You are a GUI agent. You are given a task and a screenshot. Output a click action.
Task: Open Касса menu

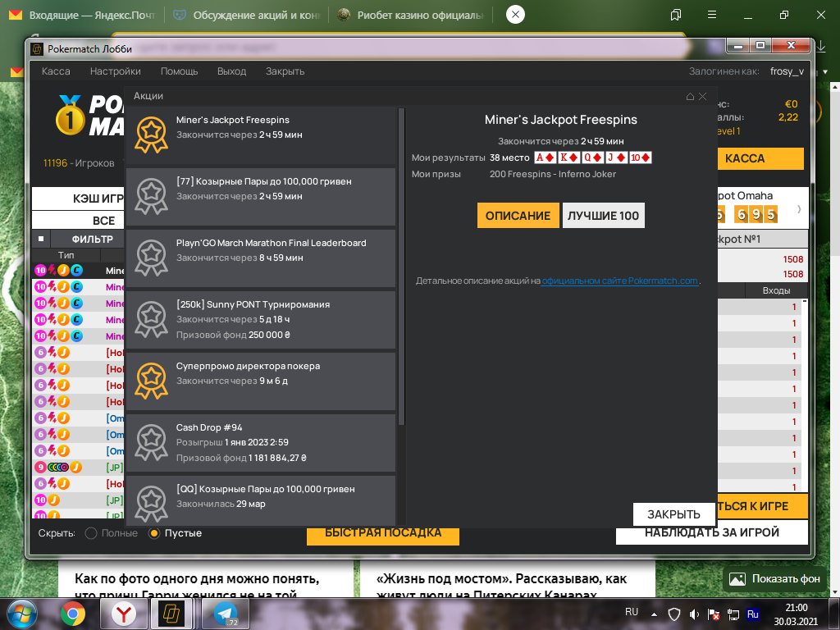click(56, 71)
